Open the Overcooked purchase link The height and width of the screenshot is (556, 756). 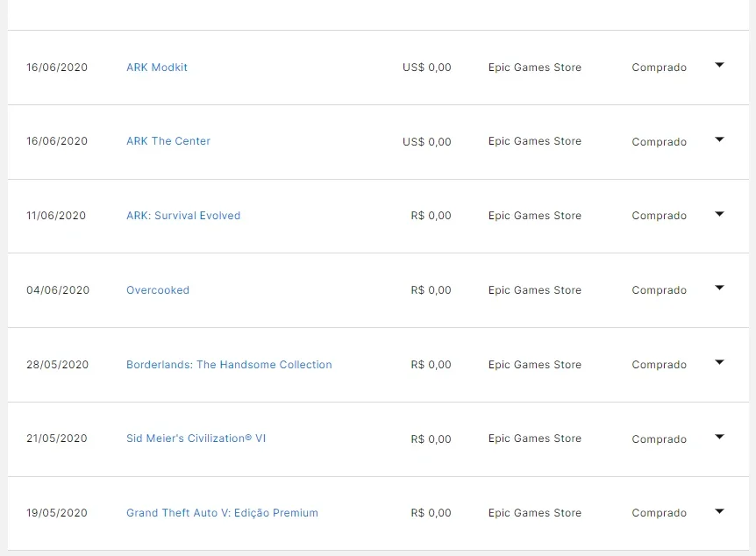[158, 290]
